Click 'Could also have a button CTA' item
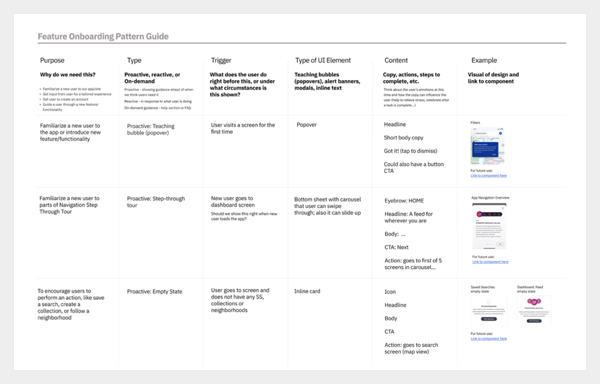 pyautogui.click(x=414, y=168)
